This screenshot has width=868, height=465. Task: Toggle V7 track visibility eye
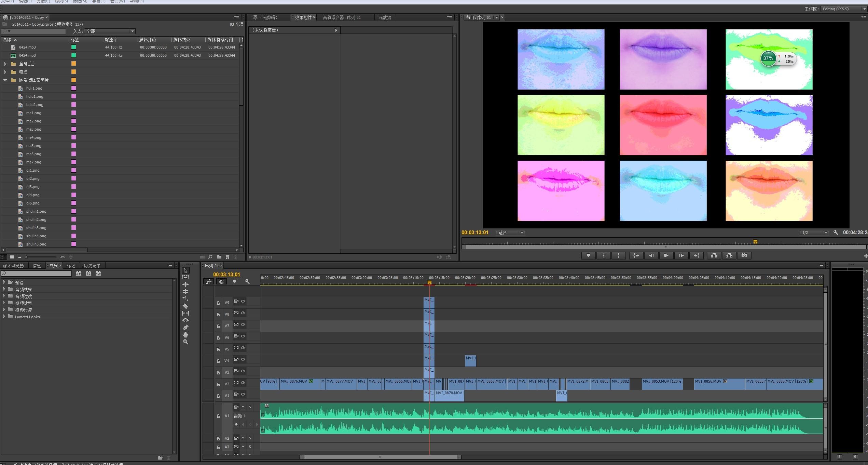point(243,324)
